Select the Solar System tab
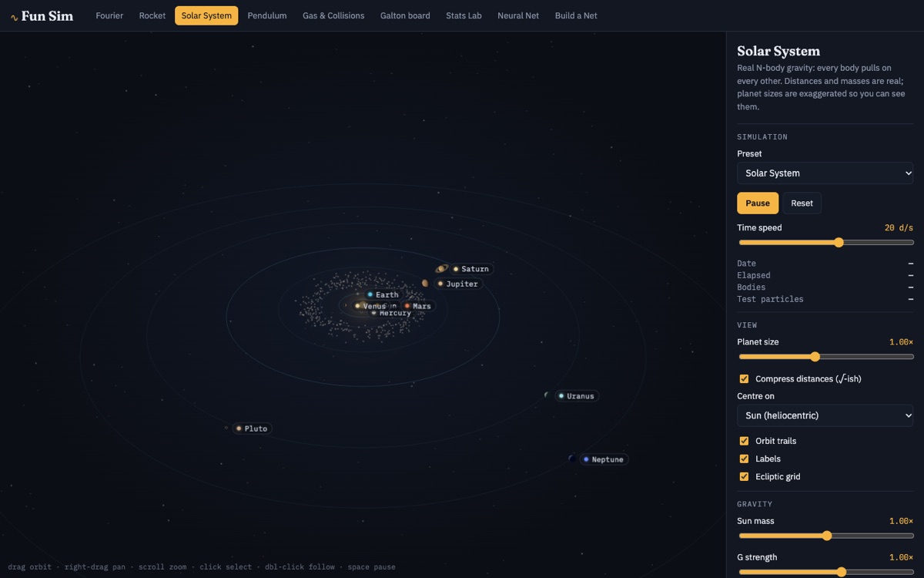The width and height of the screenshot is (924, 578). pos(206,15)
